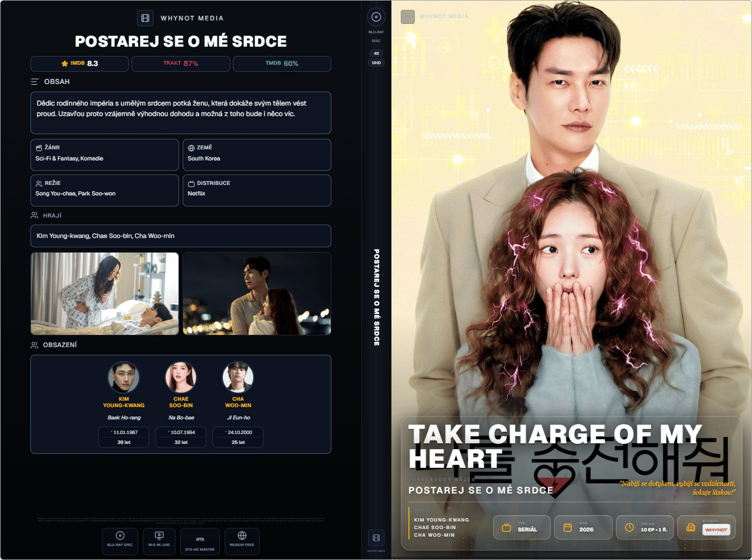Click the briefcase icon in DISTRIBUCE card
The image size is (752, 560).
[x=191, y=183]
